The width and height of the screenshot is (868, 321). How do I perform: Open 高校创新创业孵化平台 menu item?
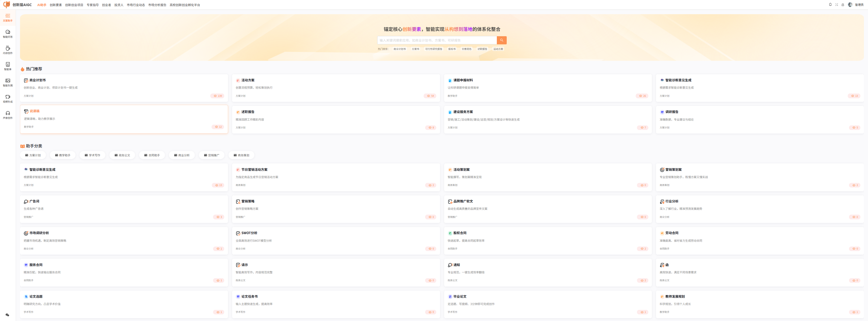(185, 5)
